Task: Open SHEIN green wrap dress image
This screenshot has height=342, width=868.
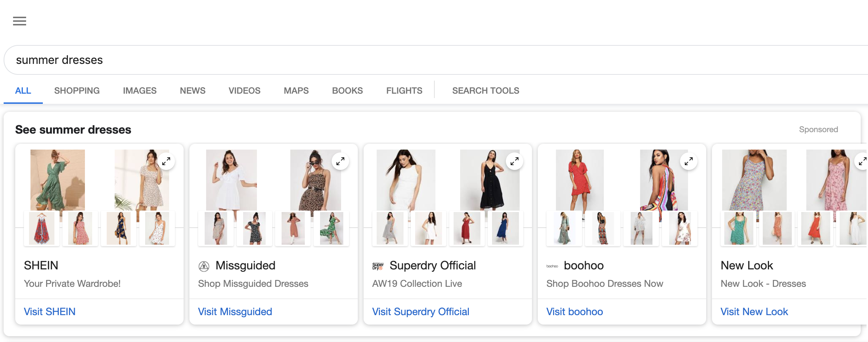Action: point(58,180)
